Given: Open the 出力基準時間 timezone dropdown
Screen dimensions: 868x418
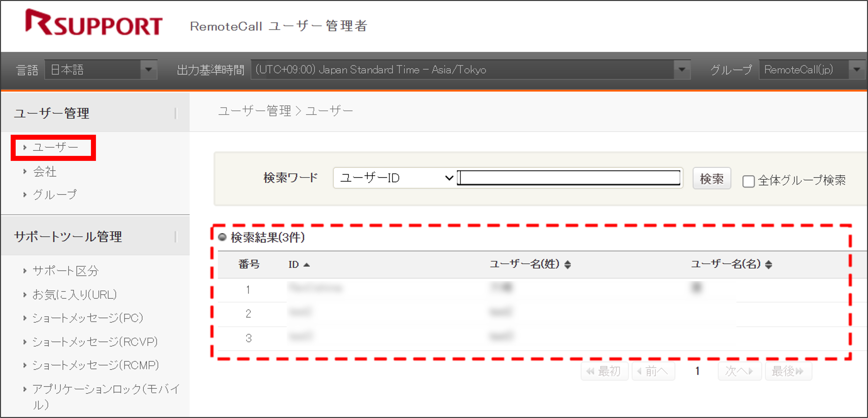Looking at the screenshot, I should point(682,69).
